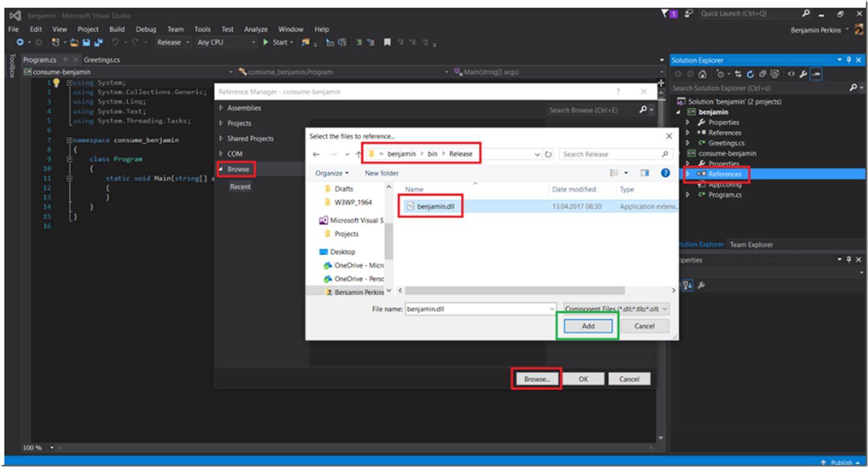
Task: Click the Search Release field
Action: click(x=614, y=154)
